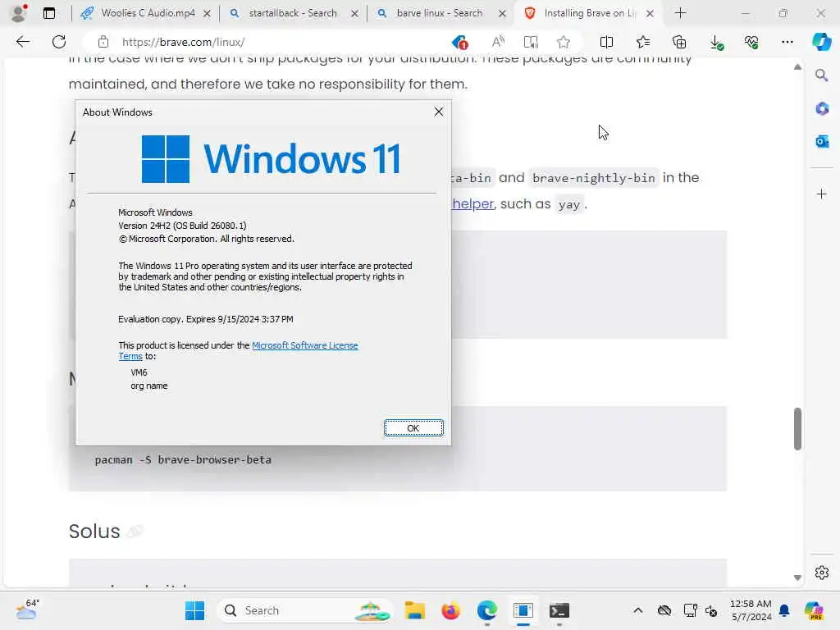Open Microsoft Software License Terms link
Image resolution: width=840 pixels, height=630 pixels.
(305, 345)
